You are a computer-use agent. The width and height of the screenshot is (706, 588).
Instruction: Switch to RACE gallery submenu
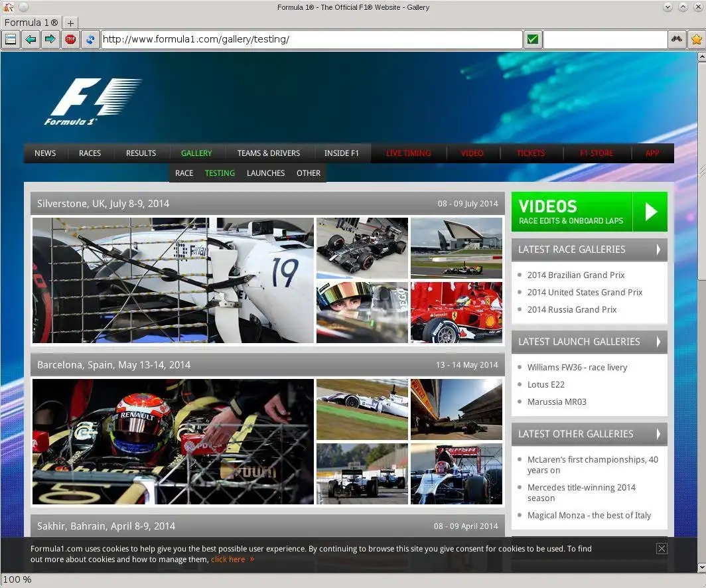click(x=184, y=173)
